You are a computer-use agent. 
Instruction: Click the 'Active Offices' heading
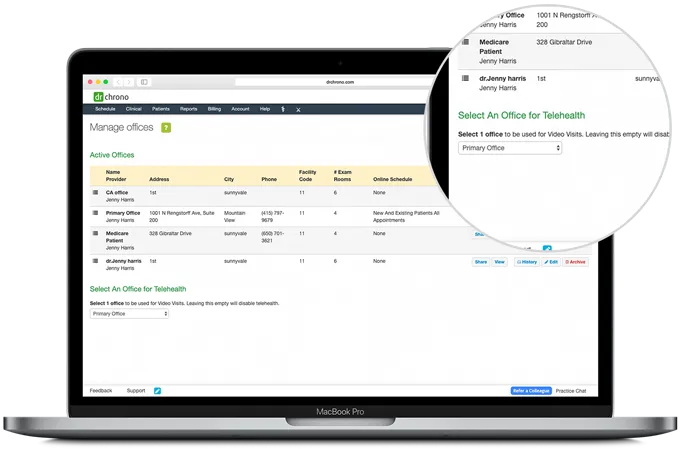click(x=112, y=155)
